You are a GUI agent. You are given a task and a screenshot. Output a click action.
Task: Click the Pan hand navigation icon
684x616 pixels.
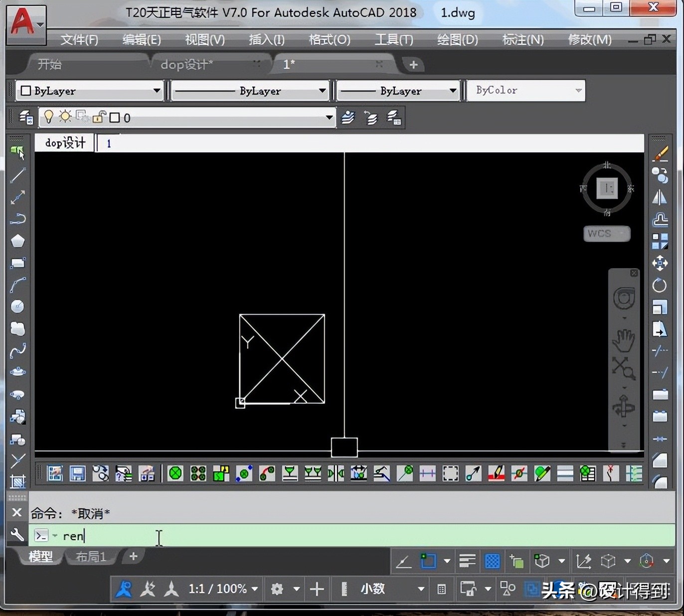click(623, 340)
